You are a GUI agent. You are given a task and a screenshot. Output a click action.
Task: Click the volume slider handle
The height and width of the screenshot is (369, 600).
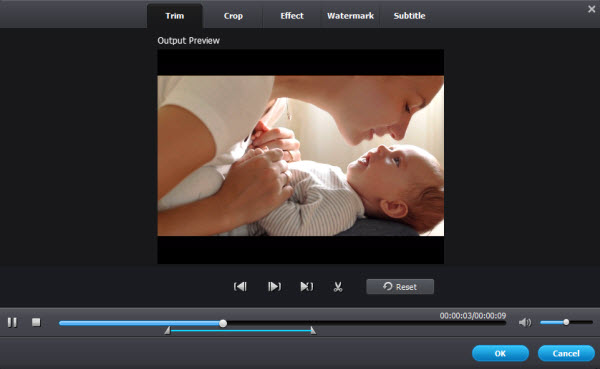tap(566, 322)
